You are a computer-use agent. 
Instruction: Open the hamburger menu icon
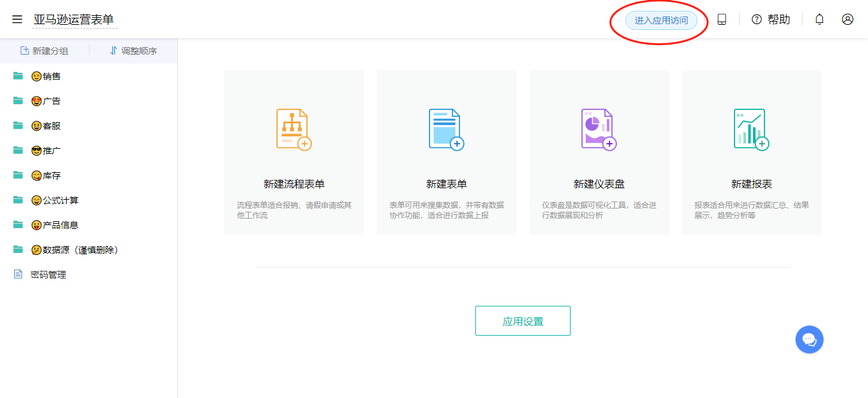point(17,20)
